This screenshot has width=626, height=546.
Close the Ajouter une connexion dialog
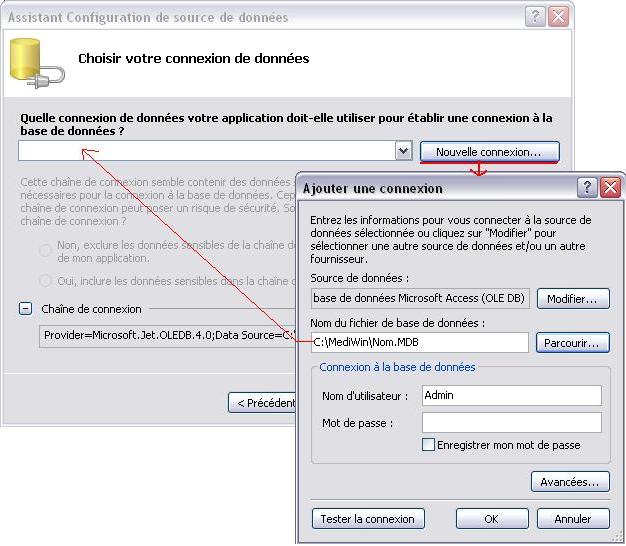(x=610, y=187)
